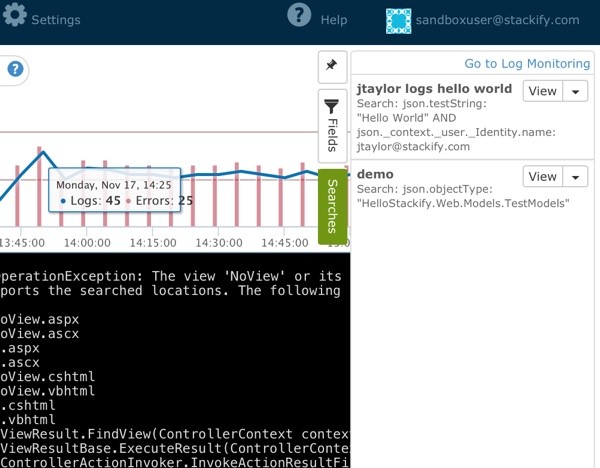The width and height of the screenshot is (600, 468).
Task: Click the Errors: 25 tooltip value
Action: pyautogui.click(x=164, y=201)
